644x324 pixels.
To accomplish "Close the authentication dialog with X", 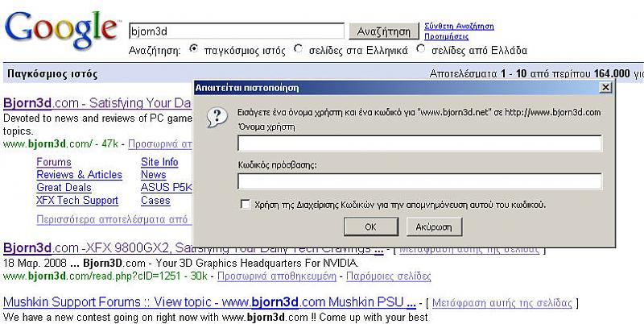I will [x=605, y=87].
